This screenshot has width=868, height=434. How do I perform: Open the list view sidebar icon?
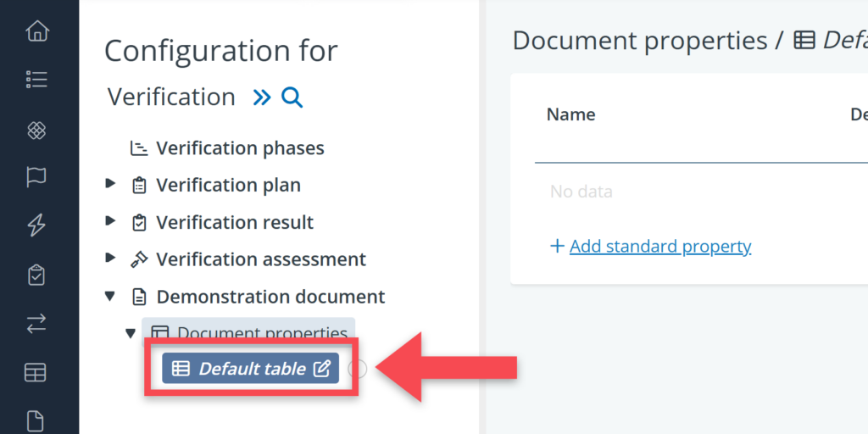click(x=36, y=80)
